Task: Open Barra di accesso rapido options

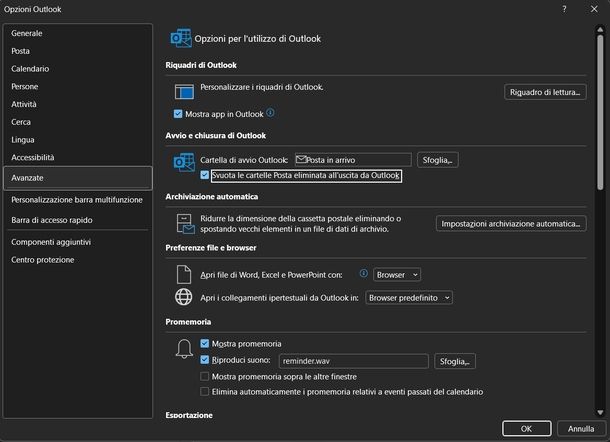Action: (x=77, y=220)
